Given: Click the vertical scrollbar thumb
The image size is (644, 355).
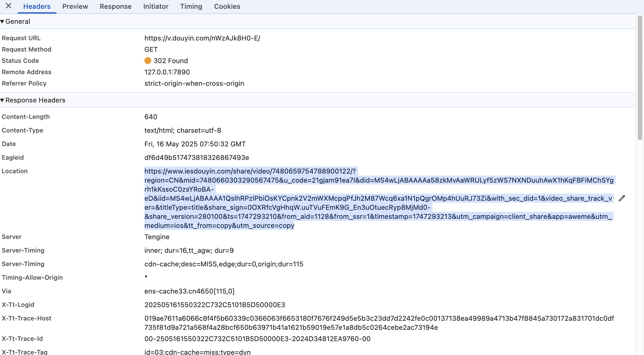Looking at the screenshot, I should pyautogui.click(x=640, y=78).
